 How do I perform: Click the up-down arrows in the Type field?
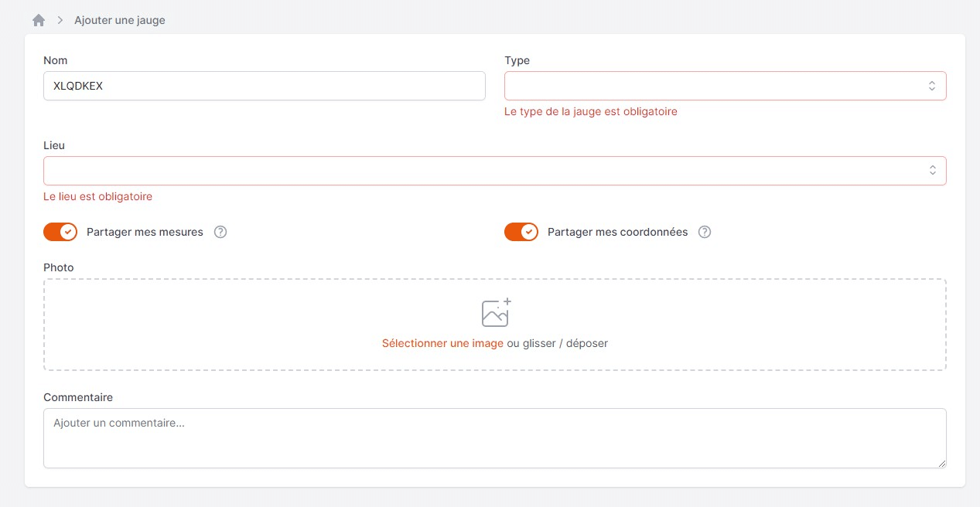tap(932, 86)
